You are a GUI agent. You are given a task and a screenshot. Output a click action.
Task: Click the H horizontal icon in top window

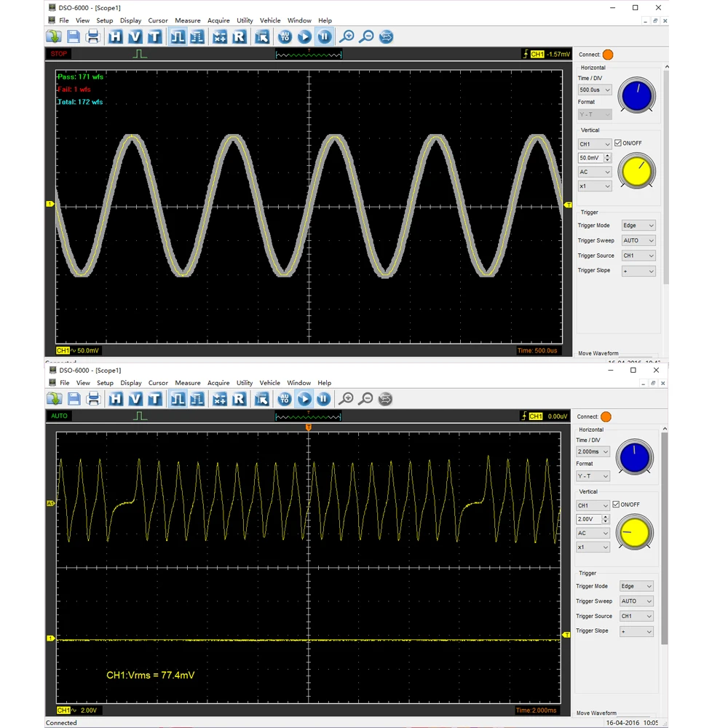pos(115,36)
